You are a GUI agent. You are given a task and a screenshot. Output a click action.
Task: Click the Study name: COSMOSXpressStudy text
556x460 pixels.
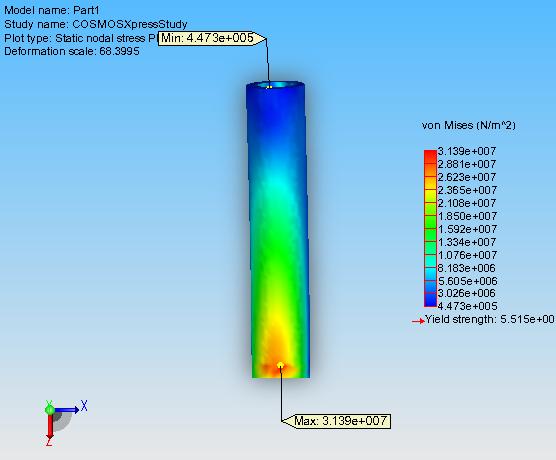coord(96,24)
